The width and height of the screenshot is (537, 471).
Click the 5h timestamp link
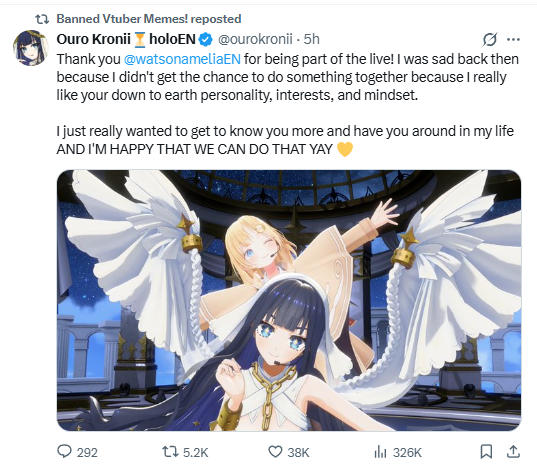(311, 39)
